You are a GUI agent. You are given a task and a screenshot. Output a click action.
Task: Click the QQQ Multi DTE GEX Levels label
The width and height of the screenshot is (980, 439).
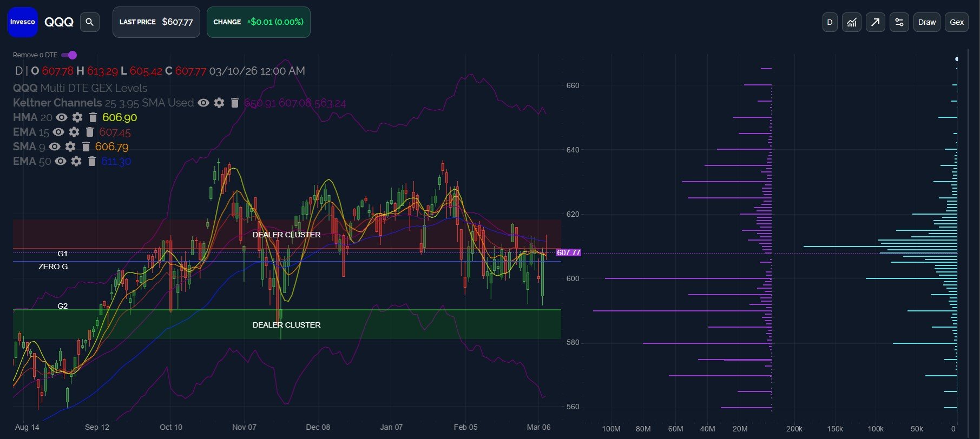coord(80,88)
